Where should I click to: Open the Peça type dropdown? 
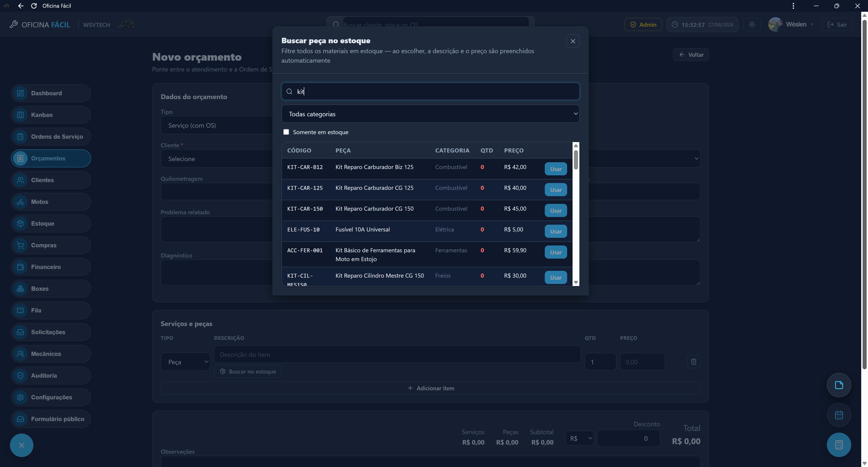point(186,362)
